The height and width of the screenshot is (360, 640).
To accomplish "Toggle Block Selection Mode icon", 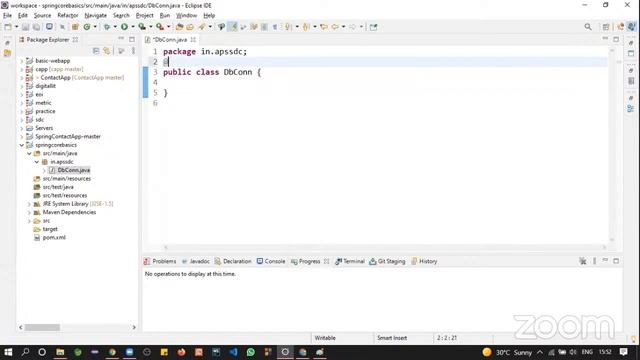I will [264, 27].
